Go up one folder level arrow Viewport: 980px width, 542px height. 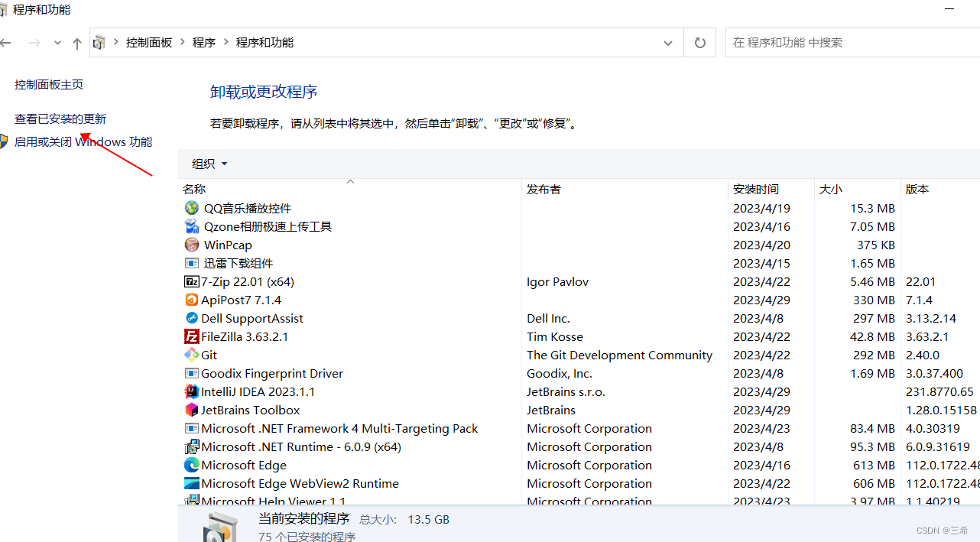(x=76, y=44)
